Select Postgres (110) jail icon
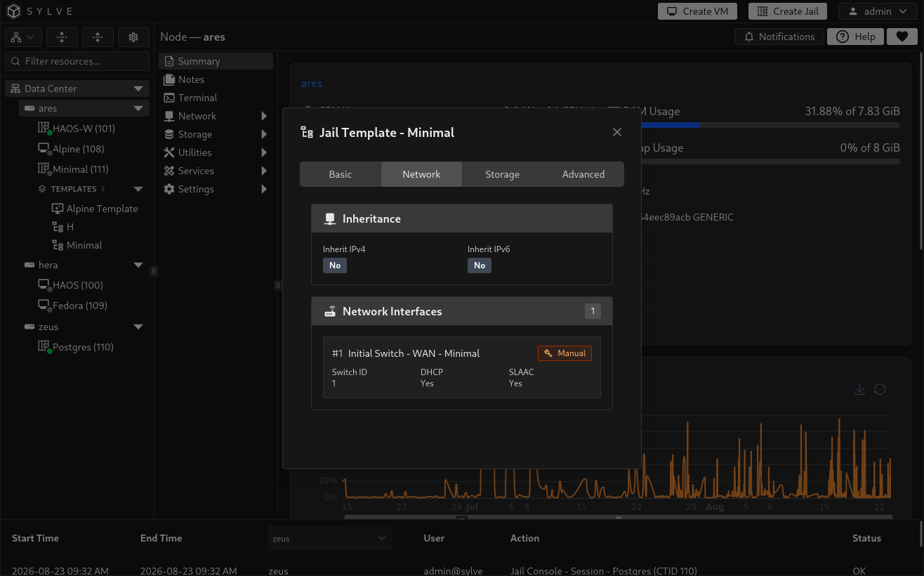The image size is (924, 576). (44, 347)
